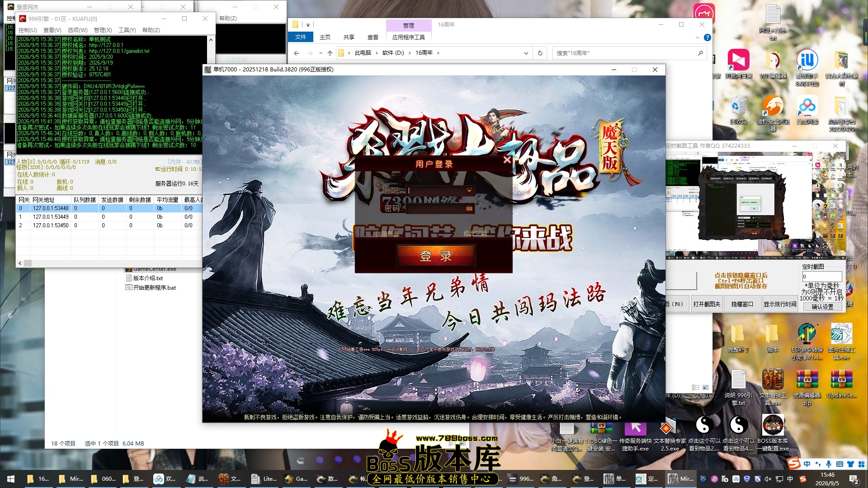Click 打开截图夹 button in screenshot tool

(x=707, y=304)
